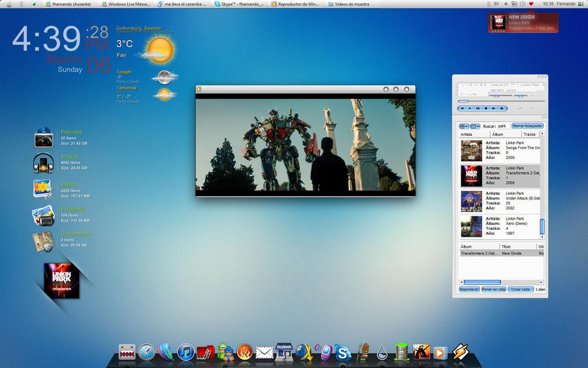Switch to Reproductor de Windows taskbar item
The height and width of the screenshot is (368, 588).
[295, 4]
